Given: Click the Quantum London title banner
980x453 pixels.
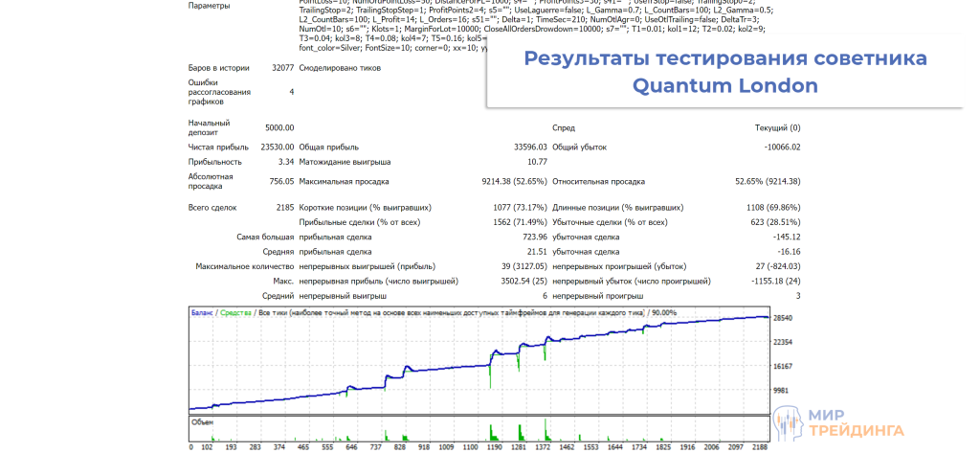Looking at the screenshot, I should point(724,72).
